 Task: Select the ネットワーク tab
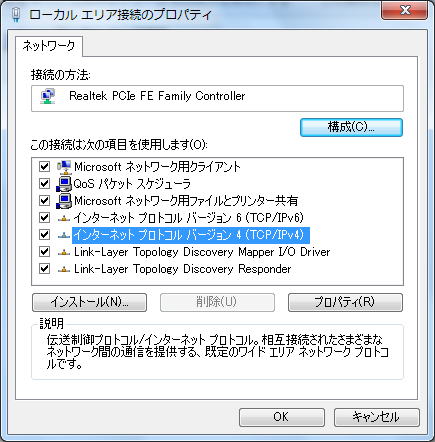[49, 46]
